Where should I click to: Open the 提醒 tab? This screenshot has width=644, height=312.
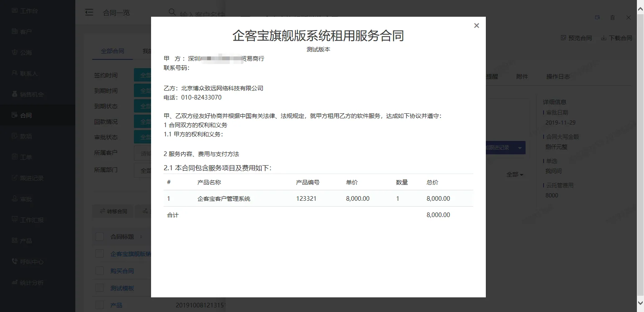point(492,77)
